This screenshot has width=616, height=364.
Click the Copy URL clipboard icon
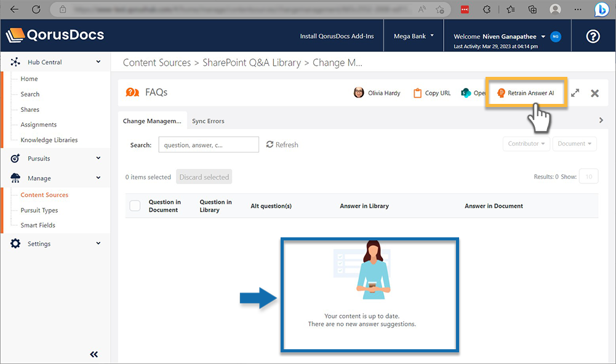tap(417, 93)
